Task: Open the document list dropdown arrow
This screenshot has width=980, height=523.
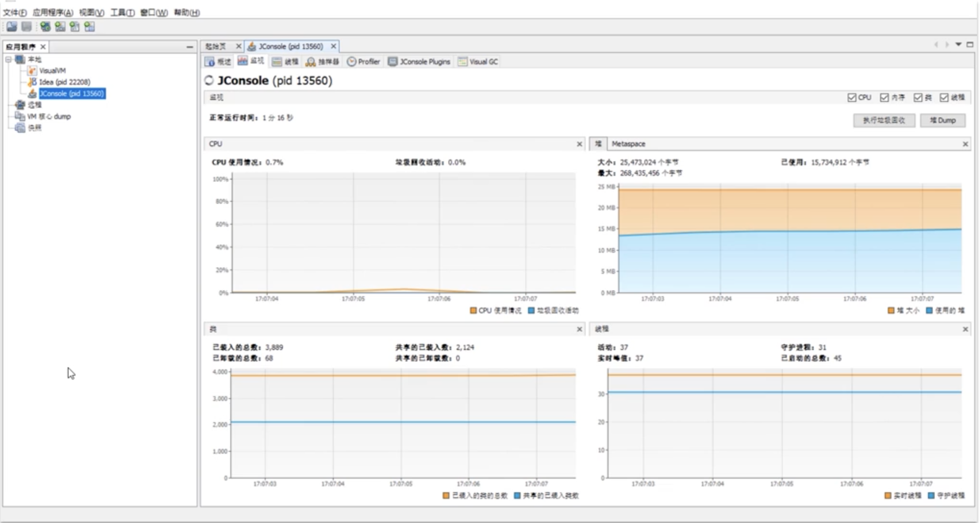Action: pyautogui.click(x=959, y=44)
